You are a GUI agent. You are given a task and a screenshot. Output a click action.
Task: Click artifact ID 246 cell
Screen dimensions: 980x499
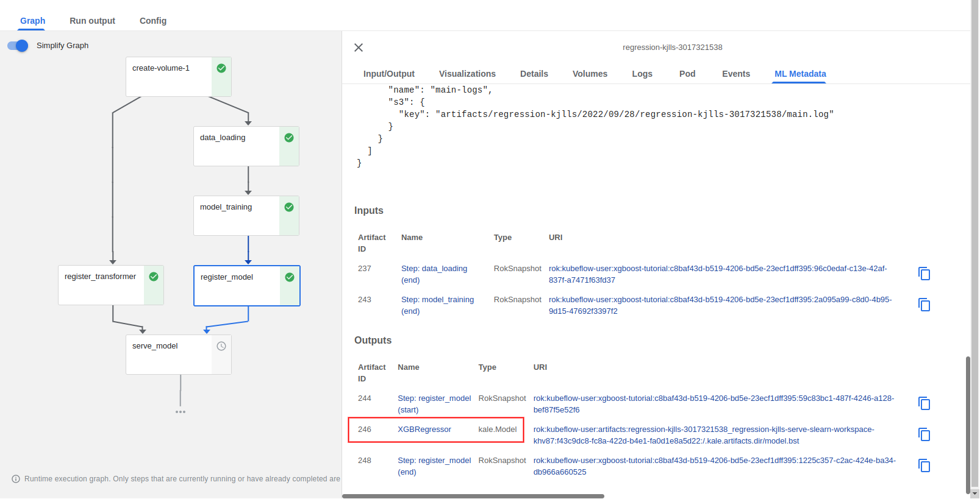[x=365, y=430]
